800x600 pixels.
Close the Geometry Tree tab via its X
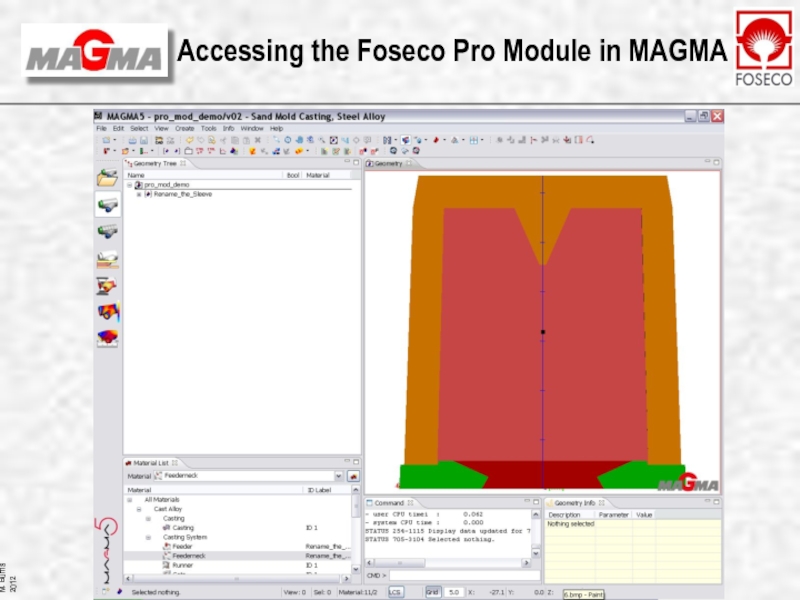[x=183, y=163]
